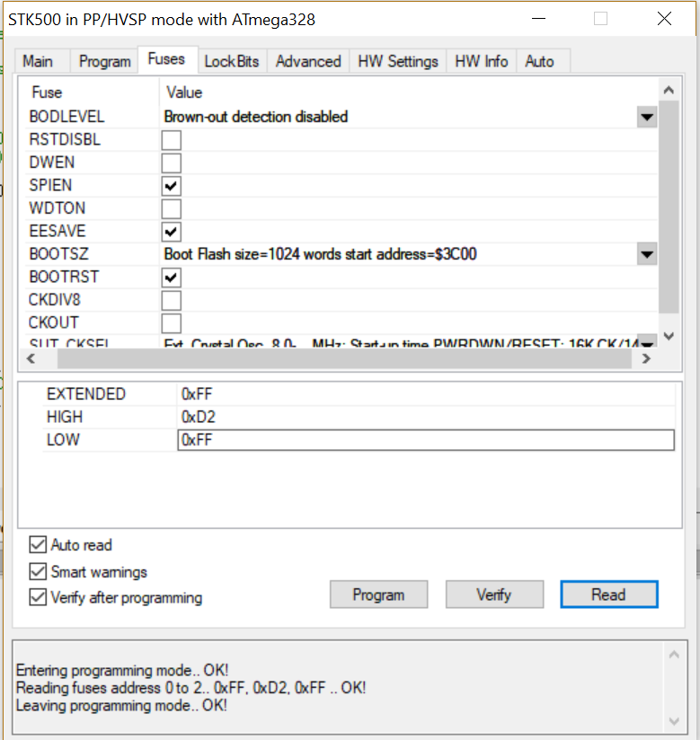
Task: Select the Fuses tab
Action: pyautogui.click(x=166, y=59)
